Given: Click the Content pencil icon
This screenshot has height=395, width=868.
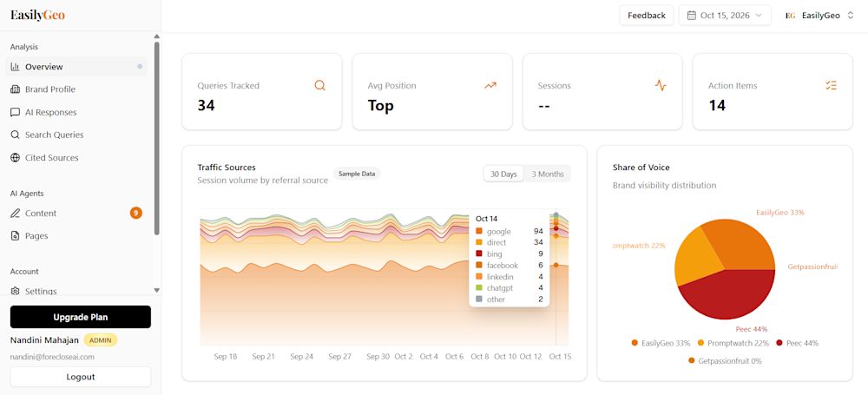Looking at the screenshot, I should (x=15, y=214).
